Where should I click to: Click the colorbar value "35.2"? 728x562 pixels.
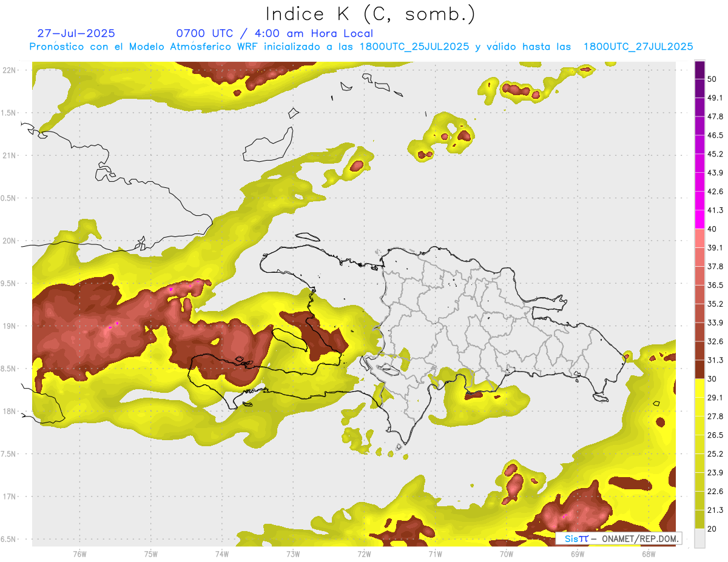715,304
